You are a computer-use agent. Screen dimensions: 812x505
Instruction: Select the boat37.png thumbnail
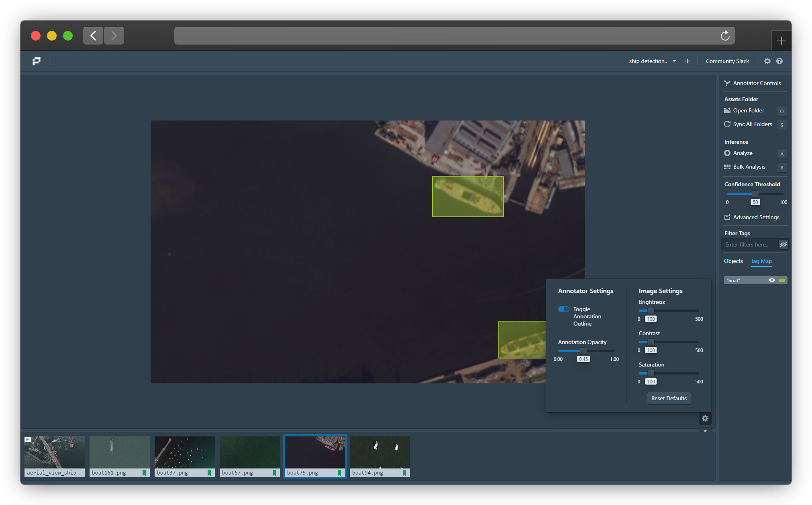pos(185,456)
